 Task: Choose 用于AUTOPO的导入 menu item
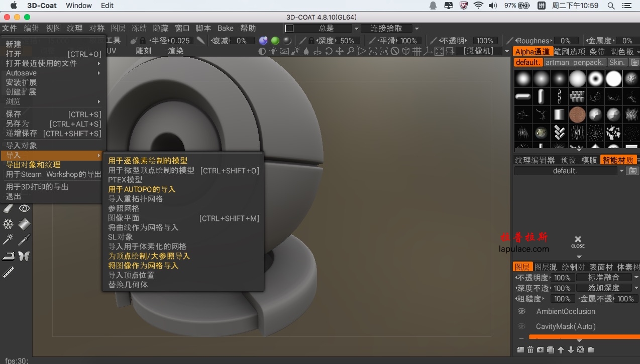click(142, 189)
